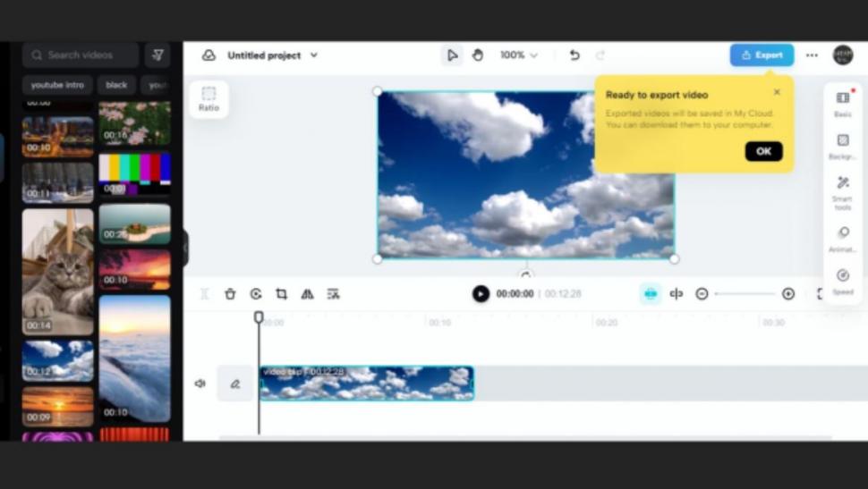Select the pink sunset video thumbnail 00:10
The width and height of the screenshot is (868, 489).
point(134,269)
